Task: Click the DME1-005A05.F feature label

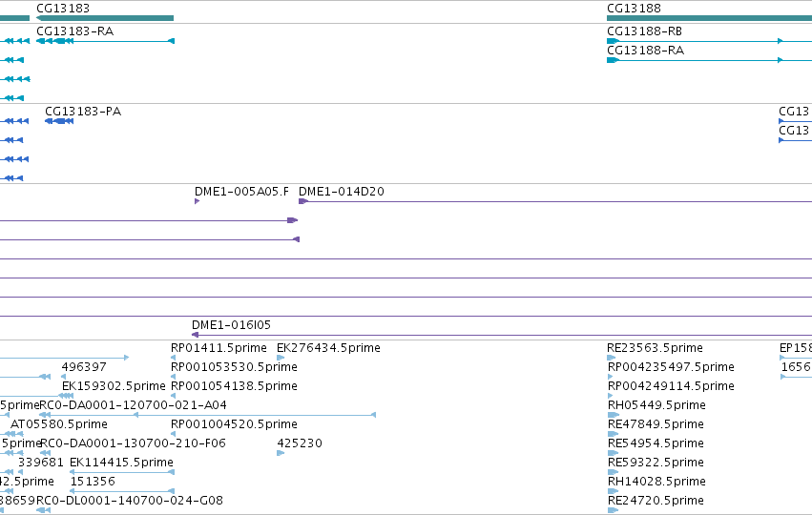Action: (x=241, y=192)
